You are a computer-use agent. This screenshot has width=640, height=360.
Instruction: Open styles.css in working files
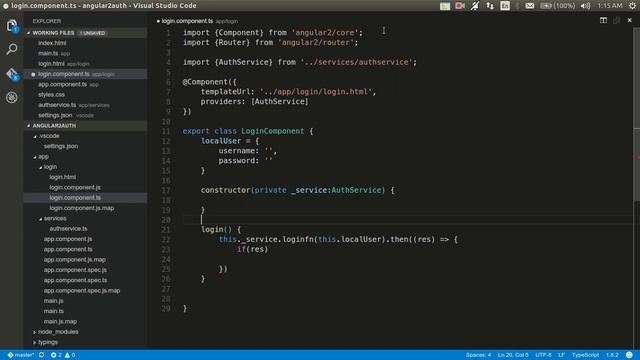[x=51, y=94]
